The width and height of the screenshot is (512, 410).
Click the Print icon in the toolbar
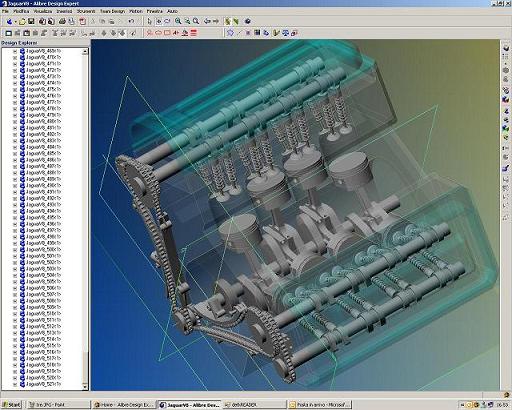coord(62,21)
